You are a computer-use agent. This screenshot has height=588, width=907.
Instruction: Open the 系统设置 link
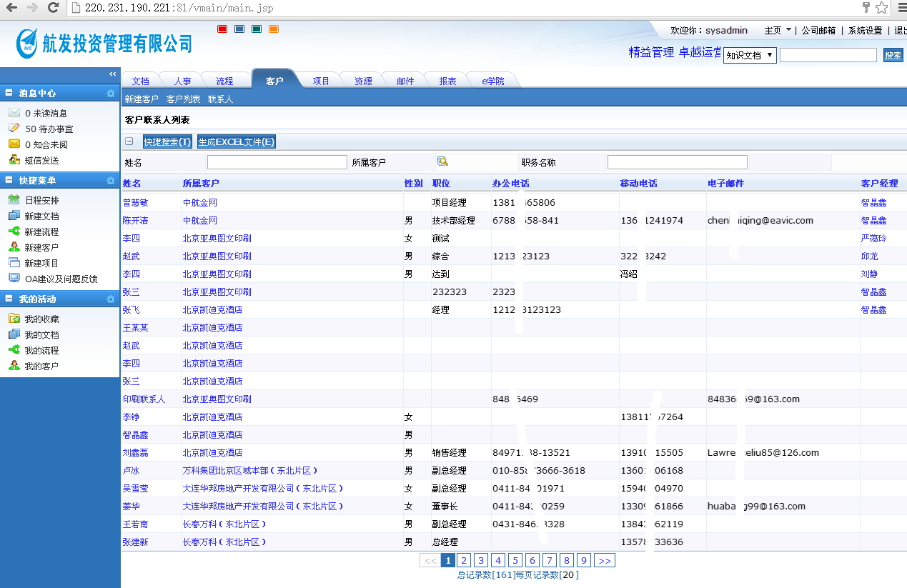(x=866, y=31)
